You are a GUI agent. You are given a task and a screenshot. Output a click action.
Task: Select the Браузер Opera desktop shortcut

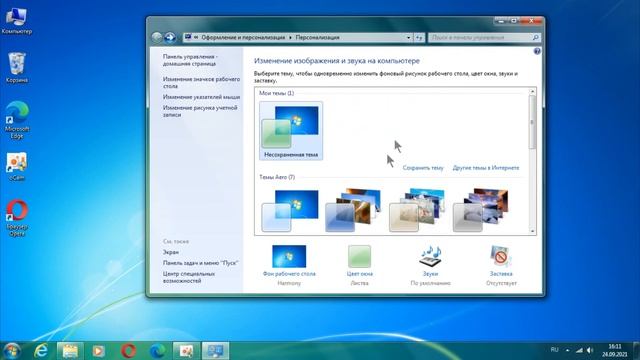(x=17, y=218)
